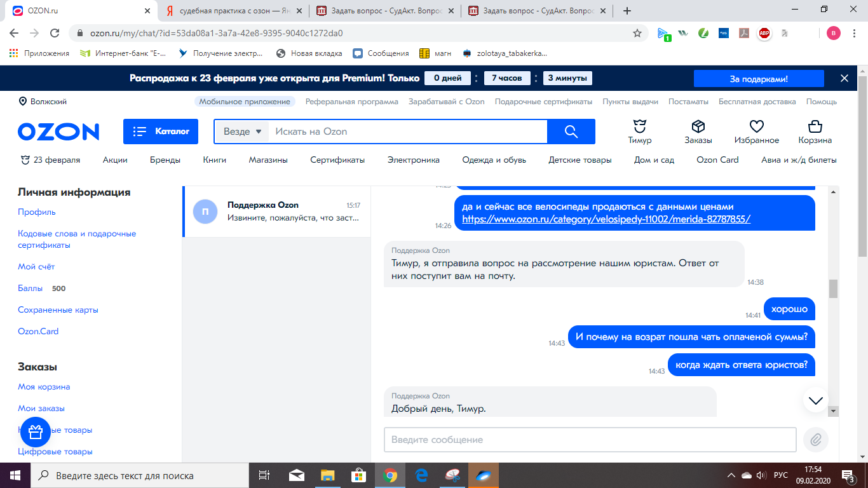
Task: Click the chat vertical scrollbar thumb
Action: 833,288
